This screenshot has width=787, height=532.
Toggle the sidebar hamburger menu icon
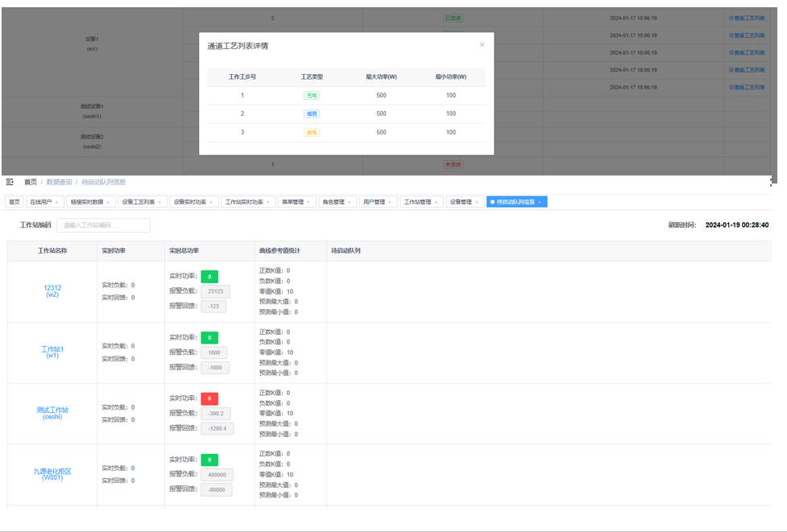pyautogui.click(x=10, y=182)
